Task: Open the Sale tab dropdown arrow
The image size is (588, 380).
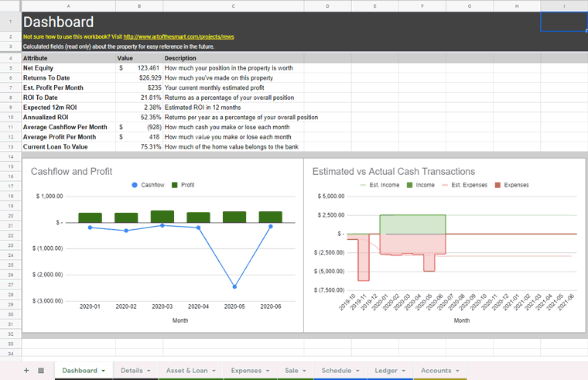Action: tap(304, 371)
